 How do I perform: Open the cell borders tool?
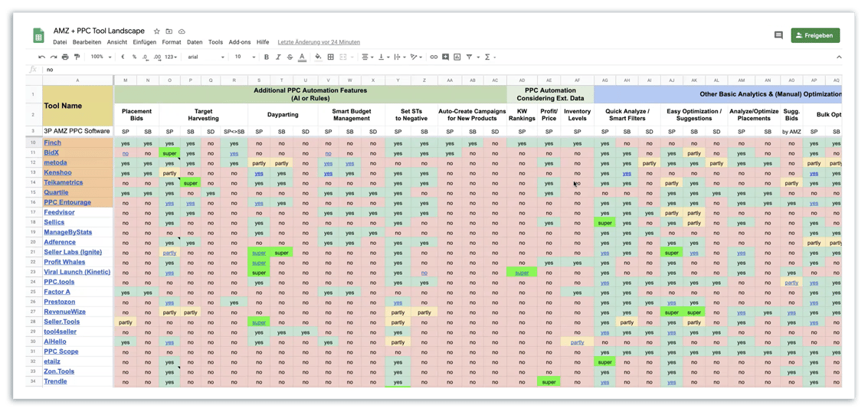pos(330,57)
